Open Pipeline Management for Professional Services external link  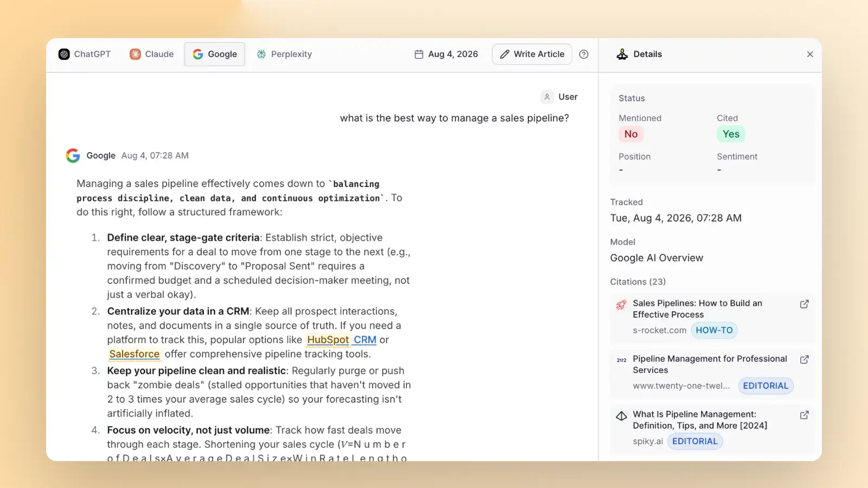[x=805, y=359]
